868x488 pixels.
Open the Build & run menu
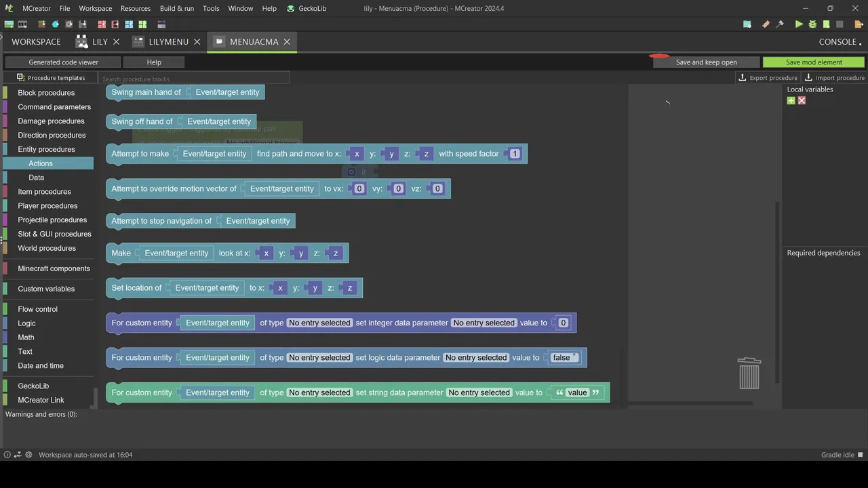point(177,8)
